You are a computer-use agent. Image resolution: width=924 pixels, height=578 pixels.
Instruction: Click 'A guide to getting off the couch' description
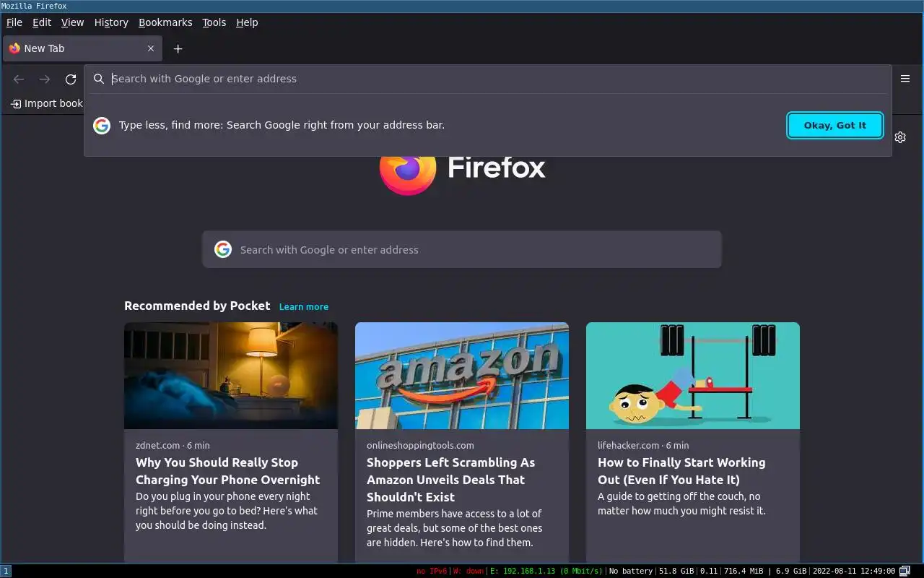point(681,504)
